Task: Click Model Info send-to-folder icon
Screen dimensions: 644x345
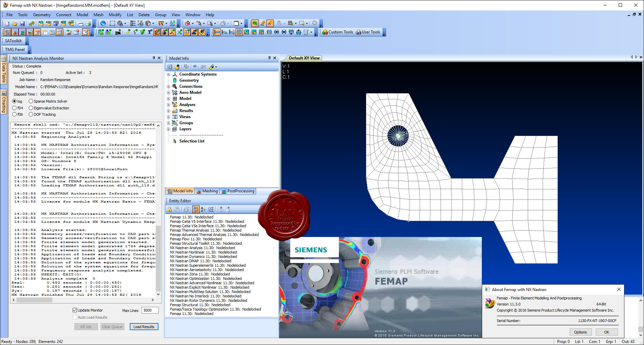Action: point(177,67)
